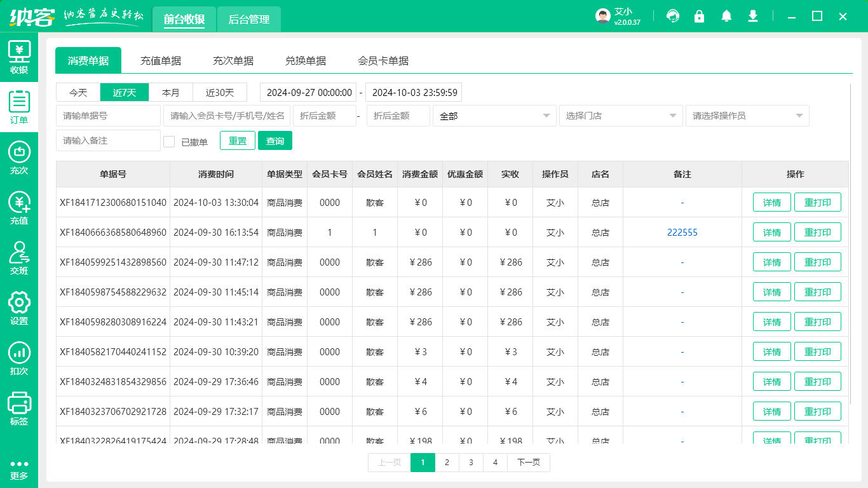Expand the 选择门店 store dropdown
Viewport: 868px width, 488px height.
click(620, 116)
